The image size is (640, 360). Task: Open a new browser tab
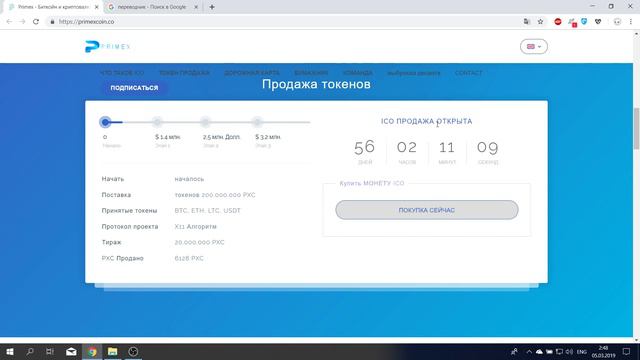pyautogui.click(x=212, y=7)
